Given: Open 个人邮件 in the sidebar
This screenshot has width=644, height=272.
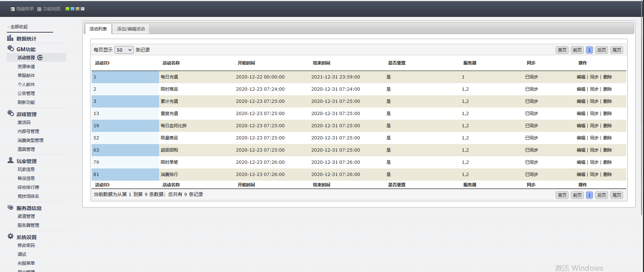Looking at the screenshot, I should (26, 85).
